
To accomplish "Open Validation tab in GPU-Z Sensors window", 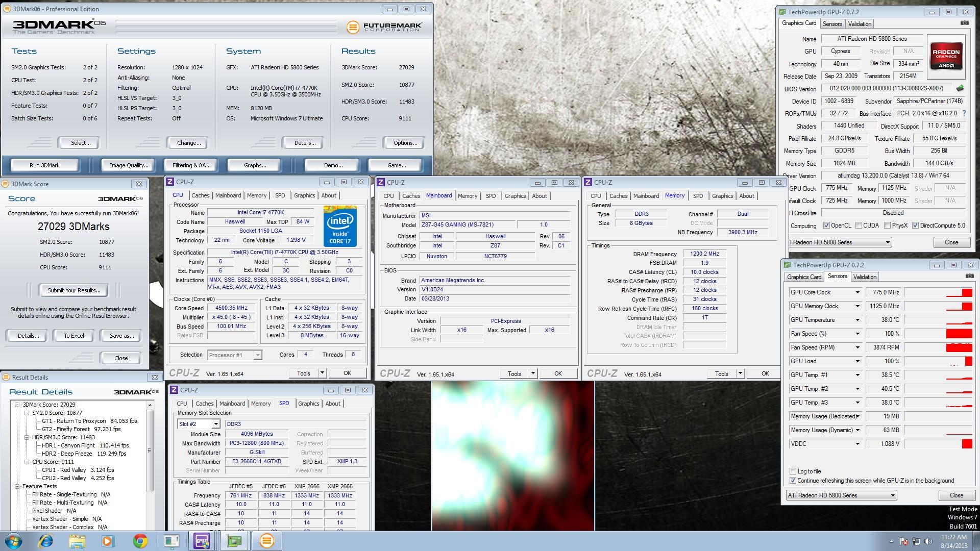I will point(865,277).
